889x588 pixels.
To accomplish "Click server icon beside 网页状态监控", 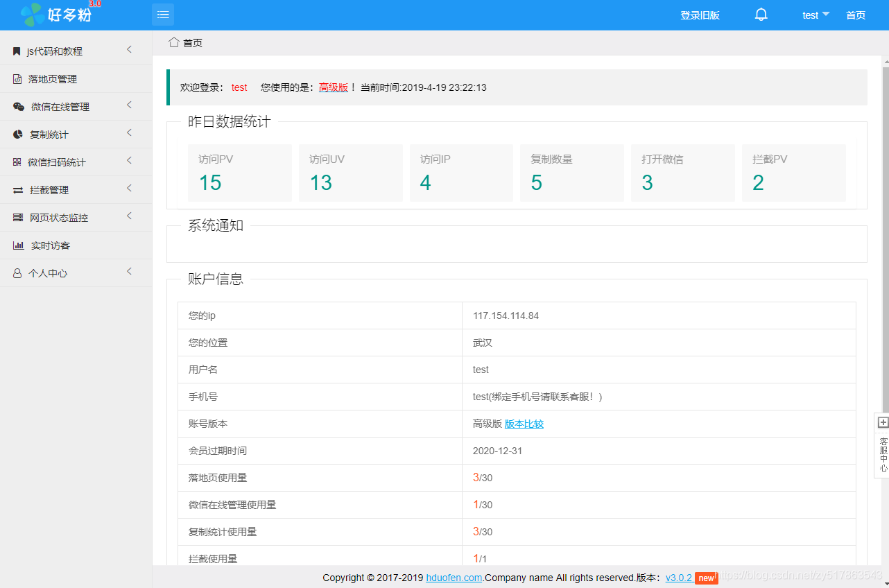I will coord(18,218).
